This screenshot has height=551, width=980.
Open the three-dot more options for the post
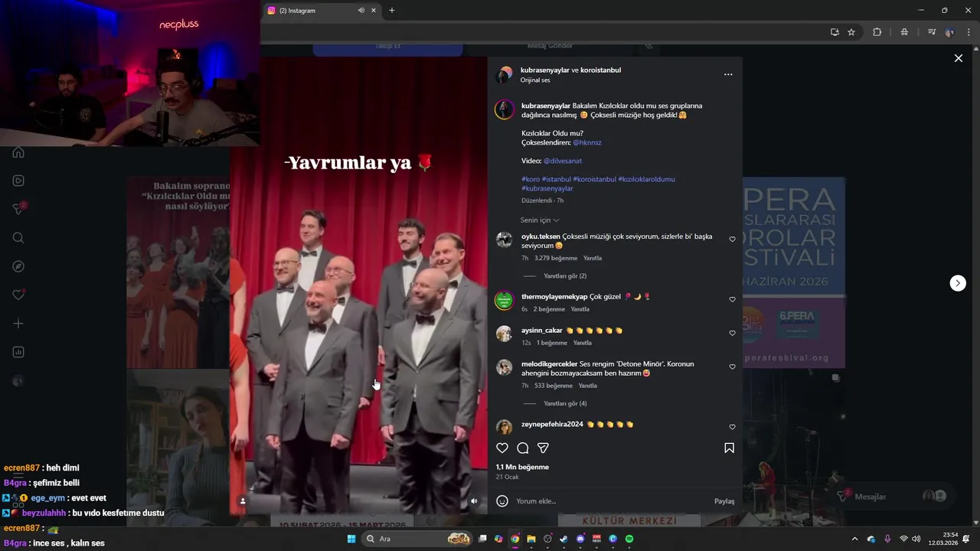coord(728,74)
